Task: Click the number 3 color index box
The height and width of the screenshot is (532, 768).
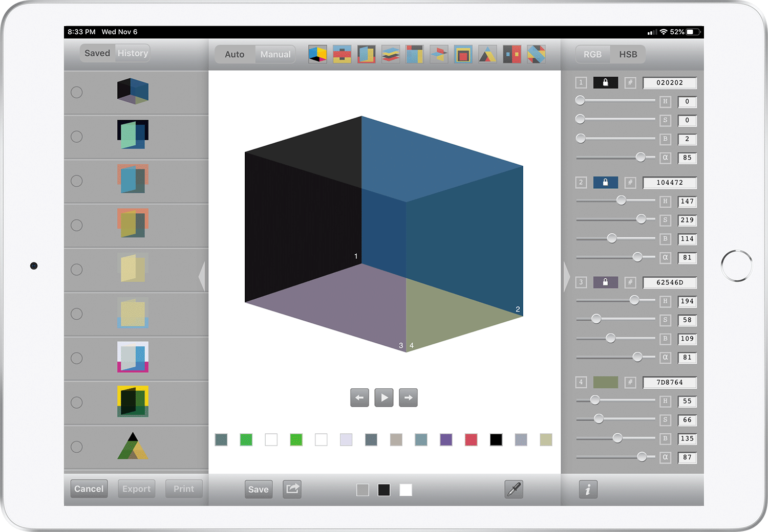Action: point(581,283)
